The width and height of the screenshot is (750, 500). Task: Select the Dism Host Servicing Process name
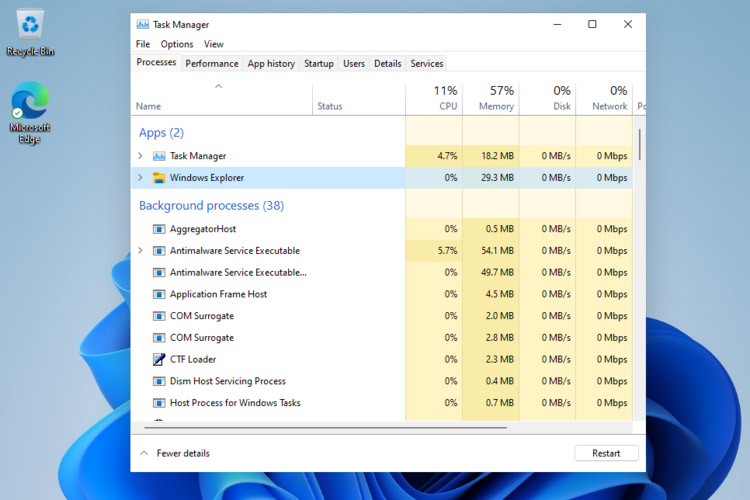pos(228,381)
